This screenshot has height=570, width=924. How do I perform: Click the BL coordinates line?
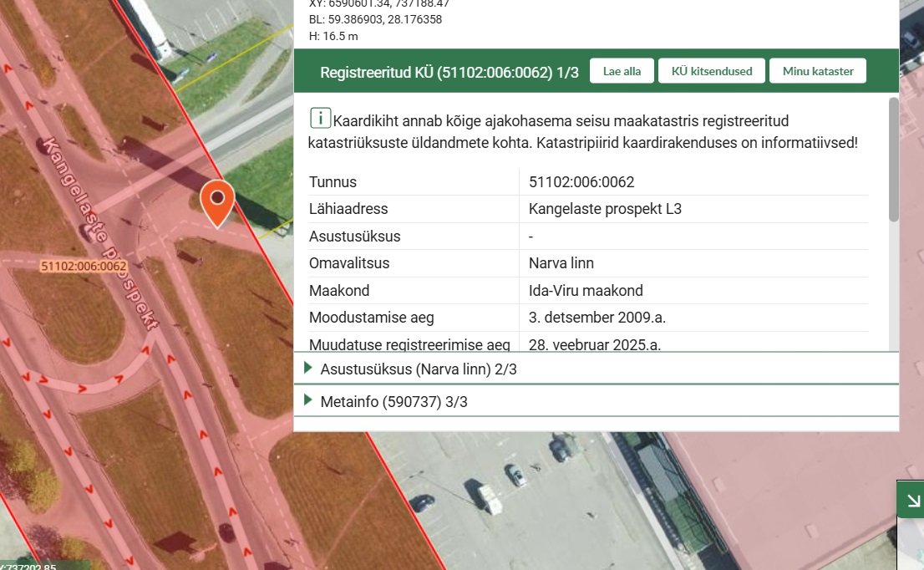pos(375,19)
